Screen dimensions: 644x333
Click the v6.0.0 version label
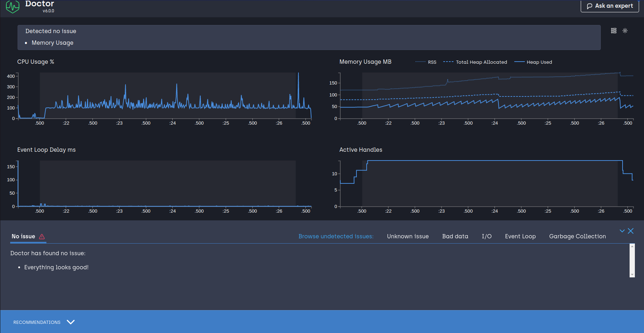pos(49,11)
